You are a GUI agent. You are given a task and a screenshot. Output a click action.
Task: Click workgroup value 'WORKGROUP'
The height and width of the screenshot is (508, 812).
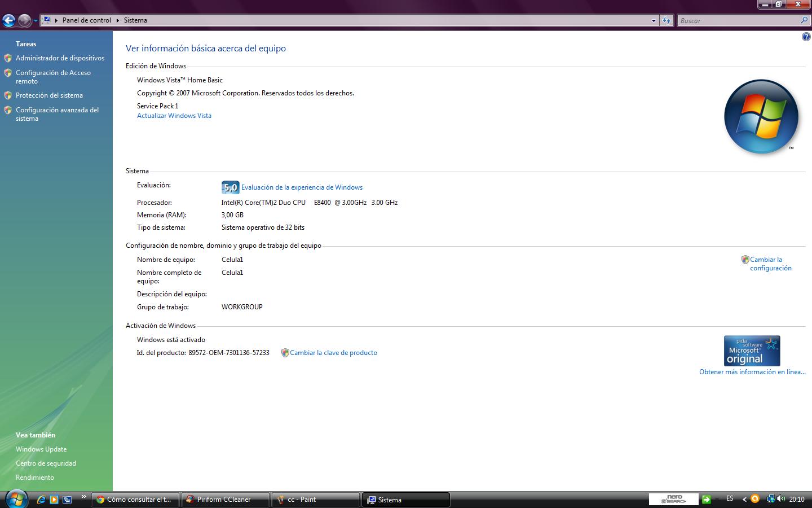[x=242, y=307]
